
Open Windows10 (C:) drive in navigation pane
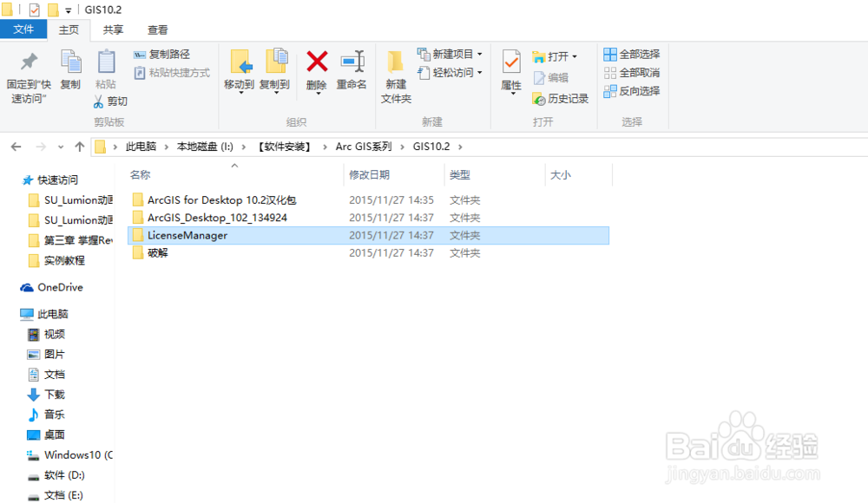69,454
